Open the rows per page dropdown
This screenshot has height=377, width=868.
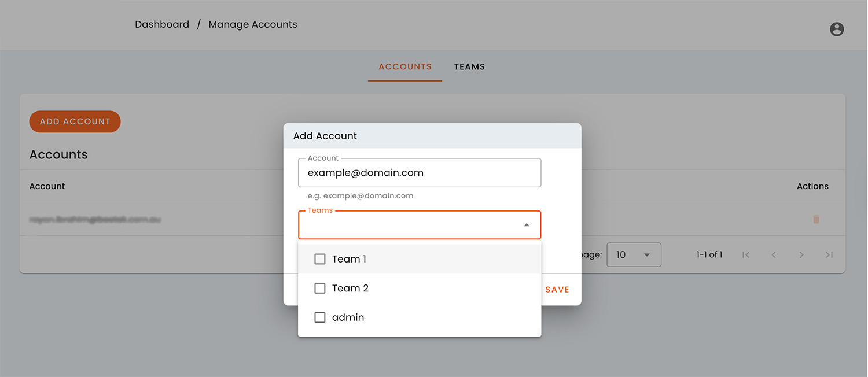click(x=634, y=254)
